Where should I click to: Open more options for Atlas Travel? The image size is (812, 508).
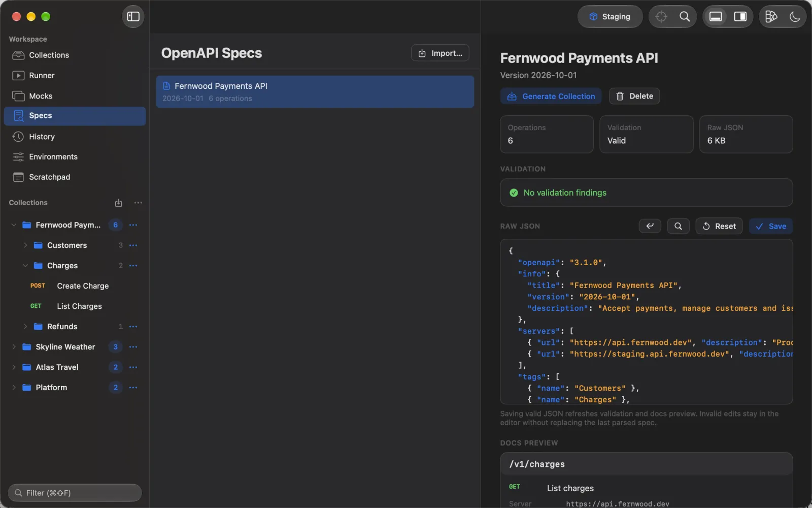133,367
